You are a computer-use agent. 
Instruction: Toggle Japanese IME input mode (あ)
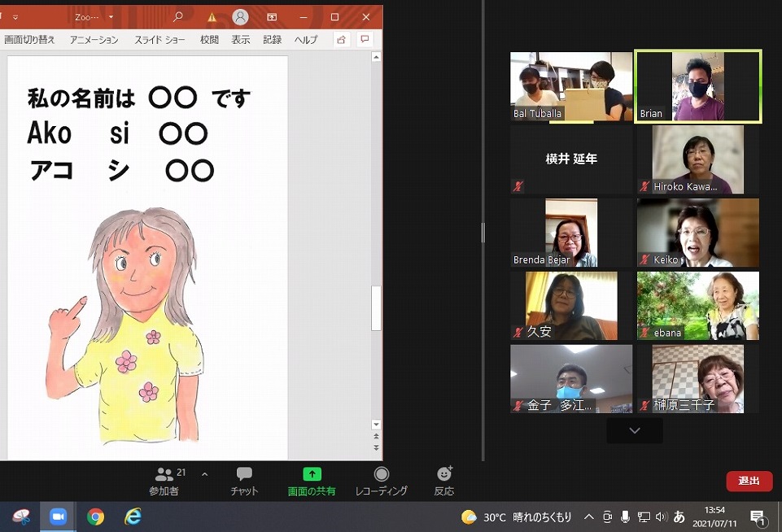tap(679, 517)
